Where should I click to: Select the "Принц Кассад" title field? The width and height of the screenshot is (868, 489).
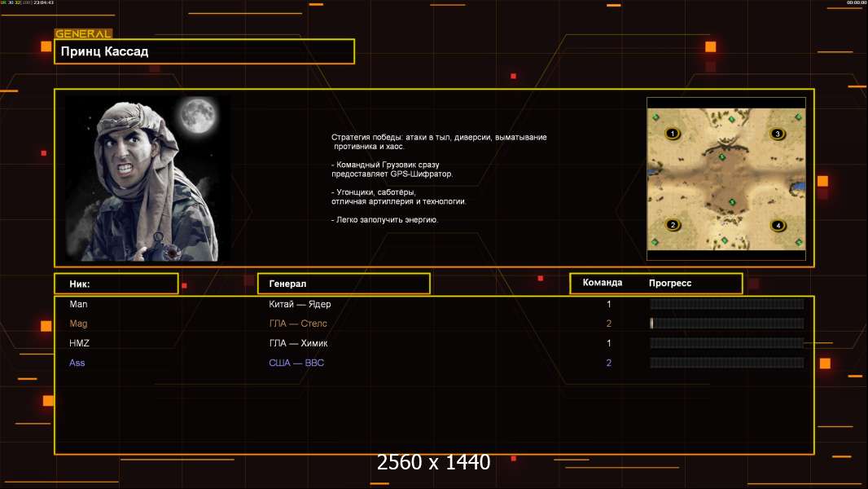click(x=204, y=51)
